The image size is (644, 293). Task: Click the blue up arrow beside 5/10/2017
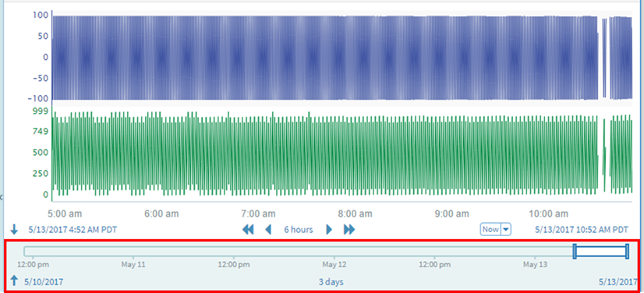click(x=14, y=281)
